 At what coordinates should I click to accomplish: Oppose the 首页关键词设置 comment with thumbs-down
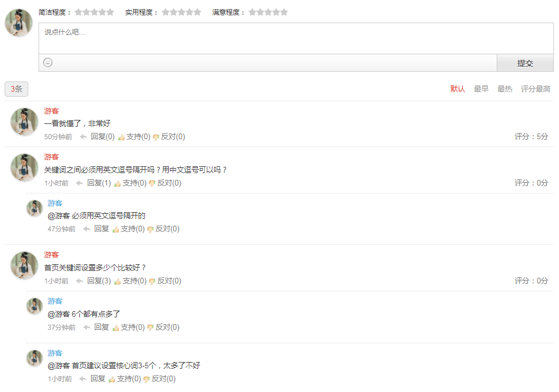tap(165, 281)
